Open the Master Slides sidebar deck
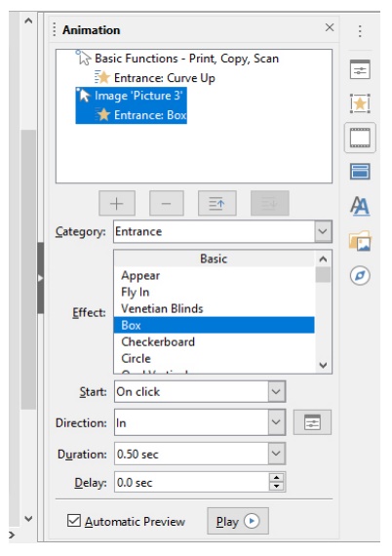The image size is (392, 556). point(360,172)
